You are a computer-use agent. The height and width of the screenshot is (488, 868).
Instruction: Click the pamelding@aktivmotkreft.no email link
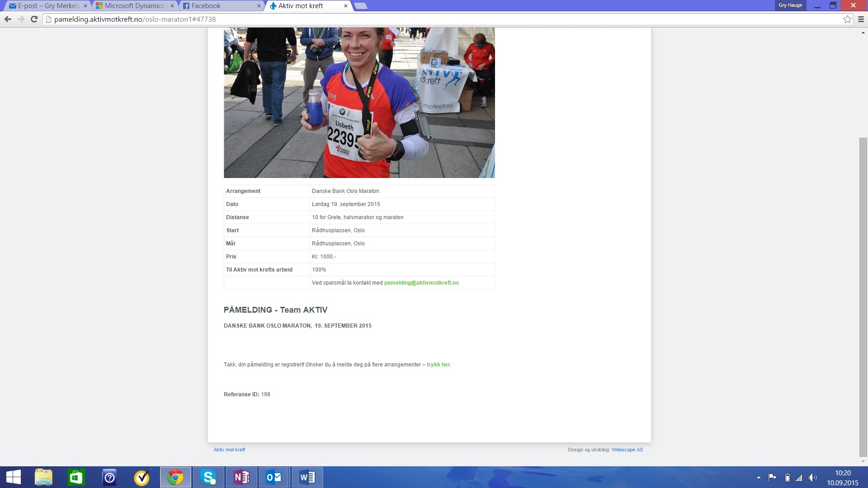click(421, 283)
